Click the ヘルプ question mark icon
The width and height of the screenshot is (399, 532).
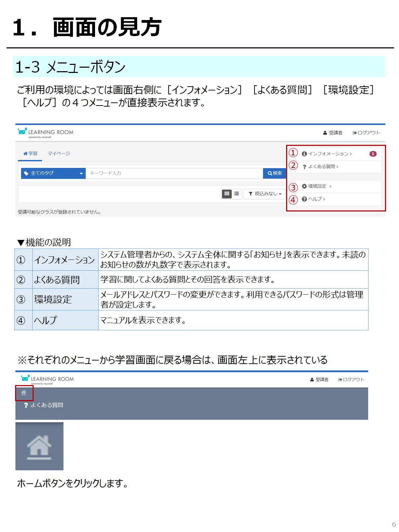(x=304, y=199)
